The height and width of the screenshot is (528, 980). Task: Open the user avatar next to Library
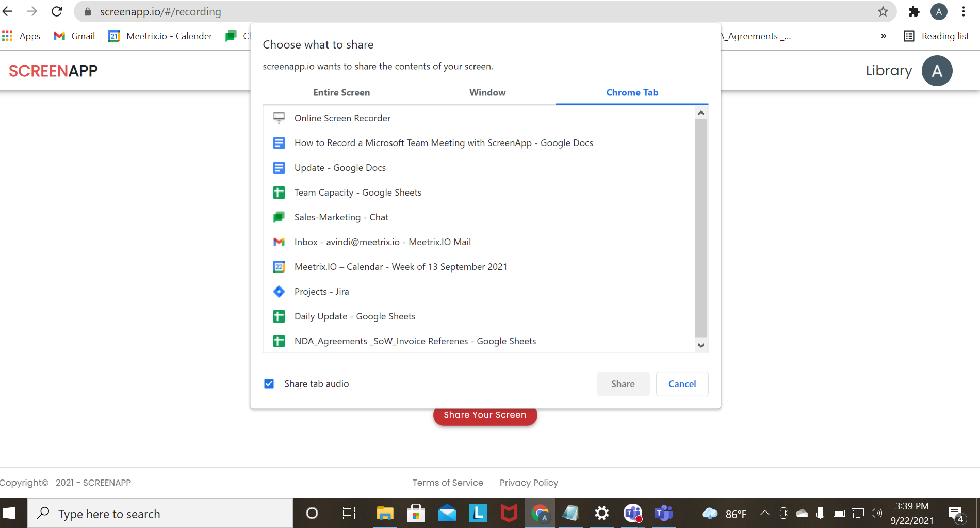[x=937, y=71]
